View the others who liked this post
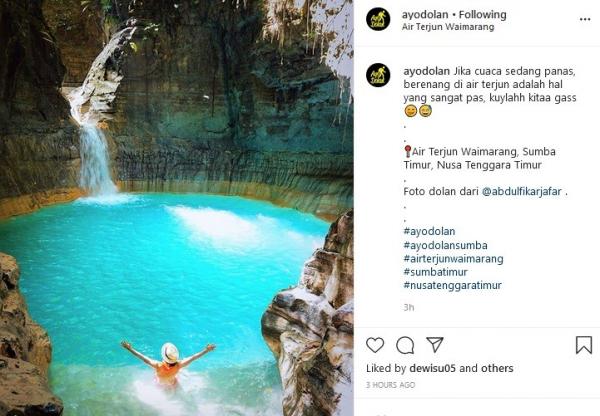This screenshot has width=600, height=416. click(x=497, y=369)
